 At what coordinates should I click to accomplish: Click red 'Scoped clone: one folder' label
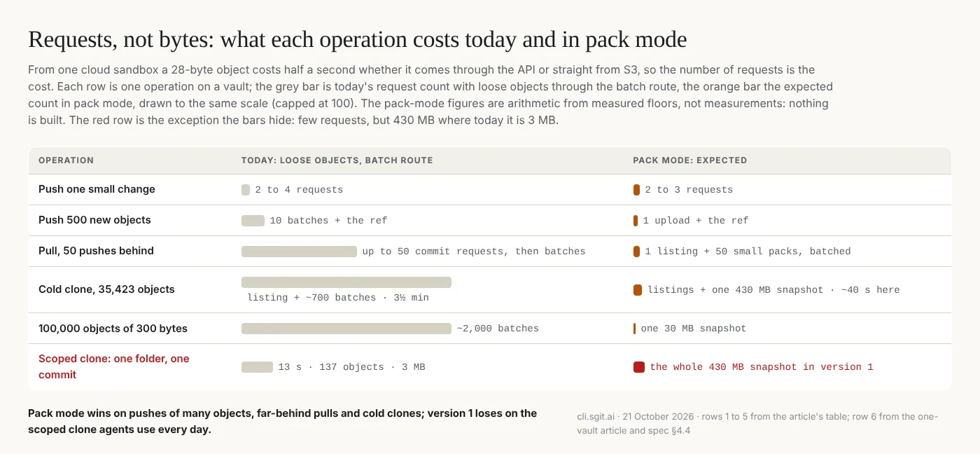pos(114,366)
